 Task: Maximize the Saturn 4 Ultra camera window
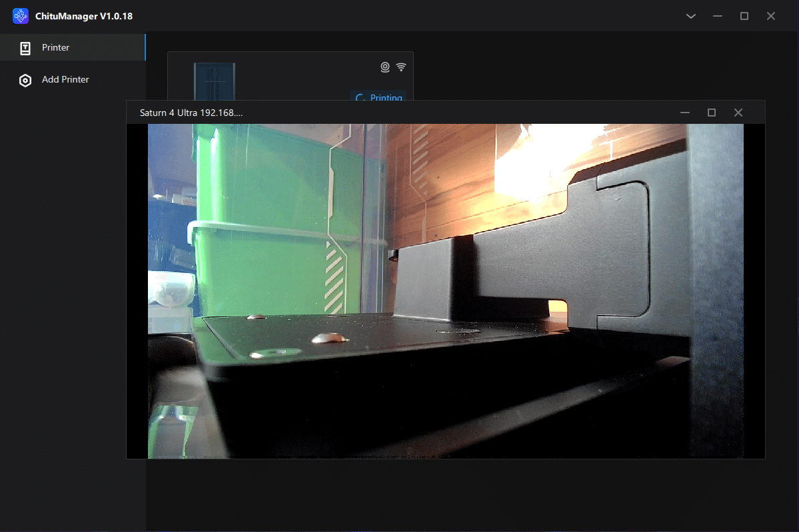(711, 113)
